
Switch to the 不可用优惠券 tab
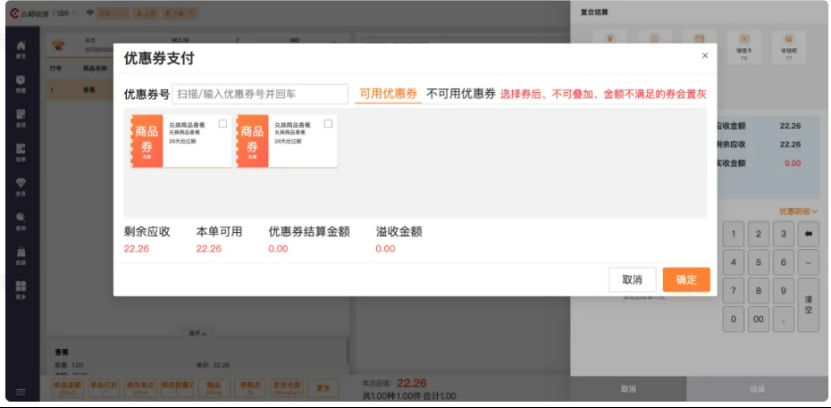point(460,94)
